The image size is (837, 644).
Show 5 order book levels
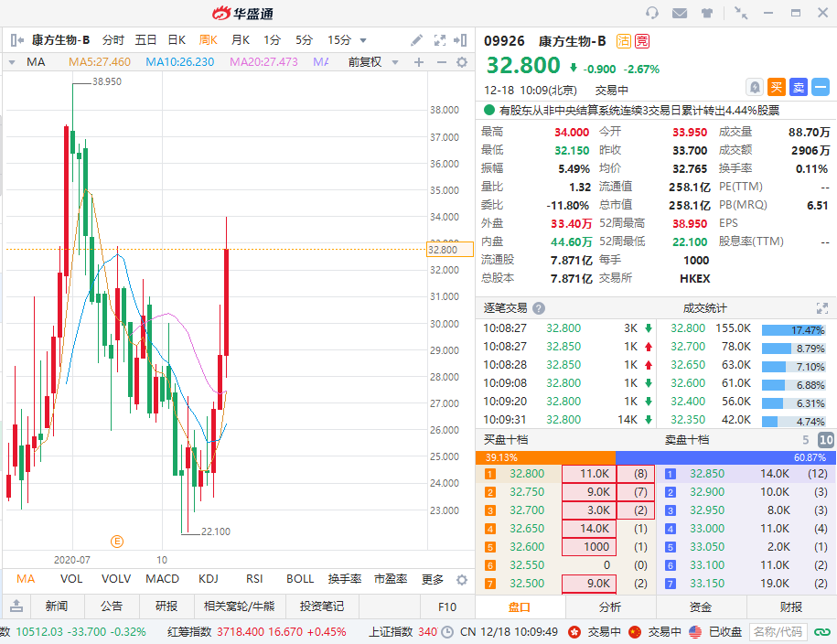[x=806, y=440]
